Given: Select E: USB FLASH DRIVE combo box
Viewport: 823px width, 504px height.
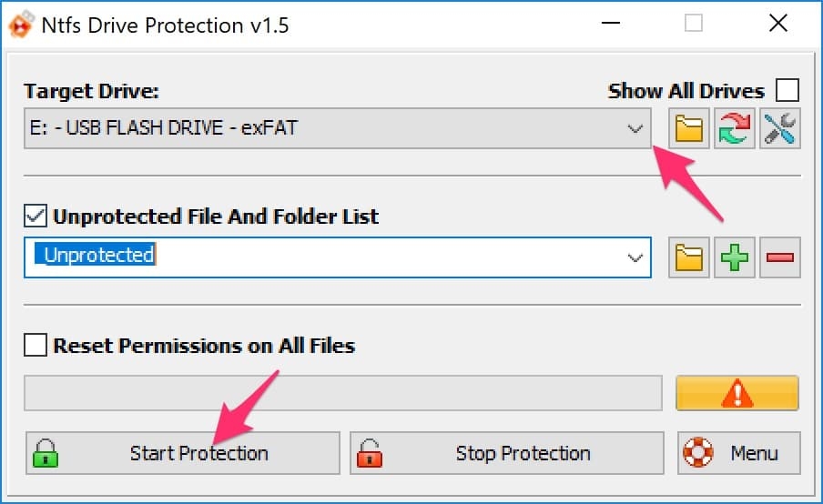Looking at the screenshot, I should tap(338, 128).
